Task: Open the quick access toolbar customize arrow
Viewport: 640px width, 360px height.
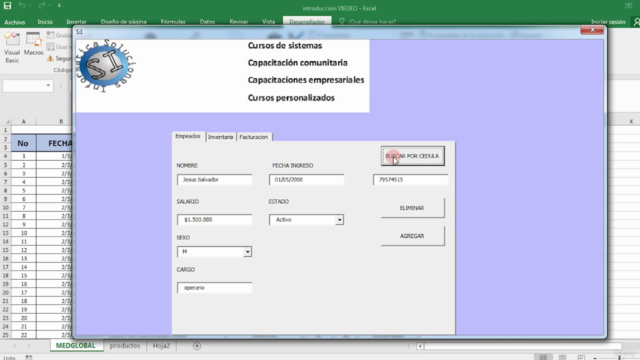Action: [x=59, y=6]
